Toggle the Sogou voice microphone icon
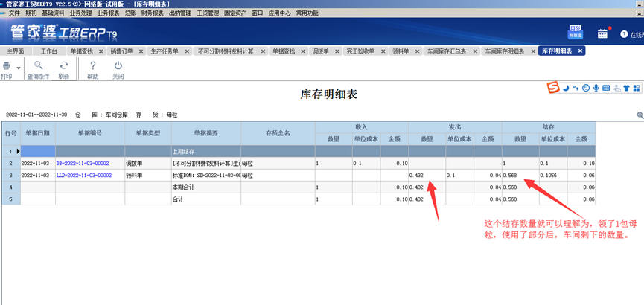Screen dimensions: 644x305 coord(596,88)
